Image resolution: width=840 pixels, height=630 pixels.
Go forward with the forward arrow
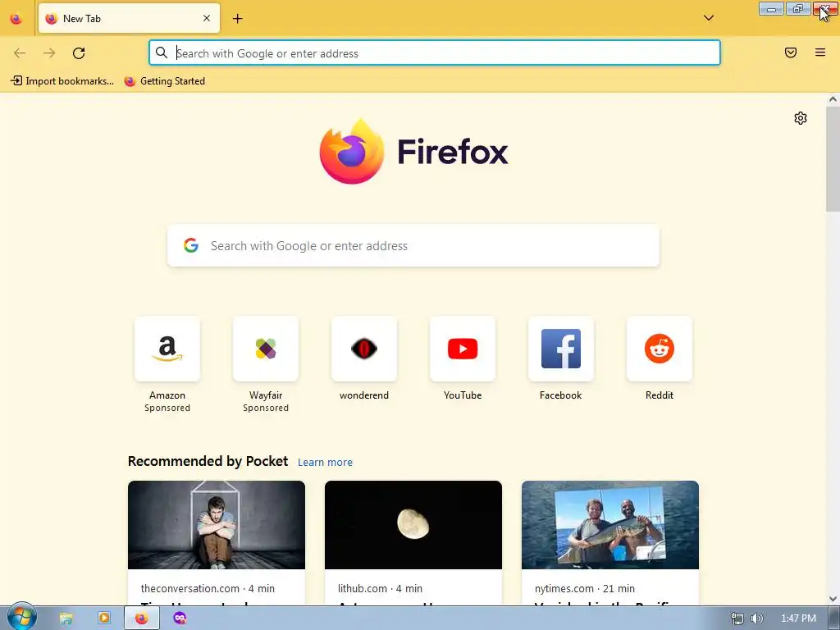coord(49,53)
